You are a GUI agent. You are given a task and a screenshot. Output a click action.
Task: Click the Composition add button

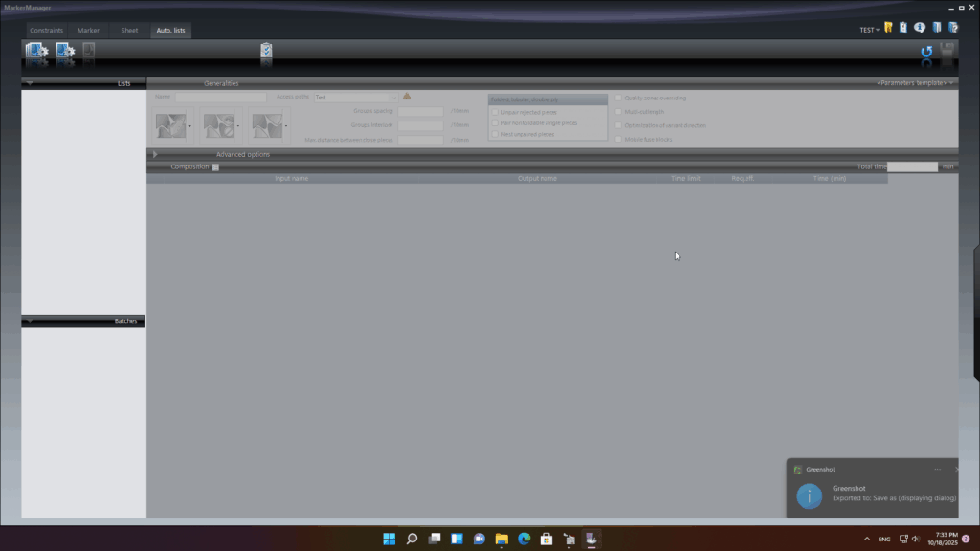click(x=215, y=166)
